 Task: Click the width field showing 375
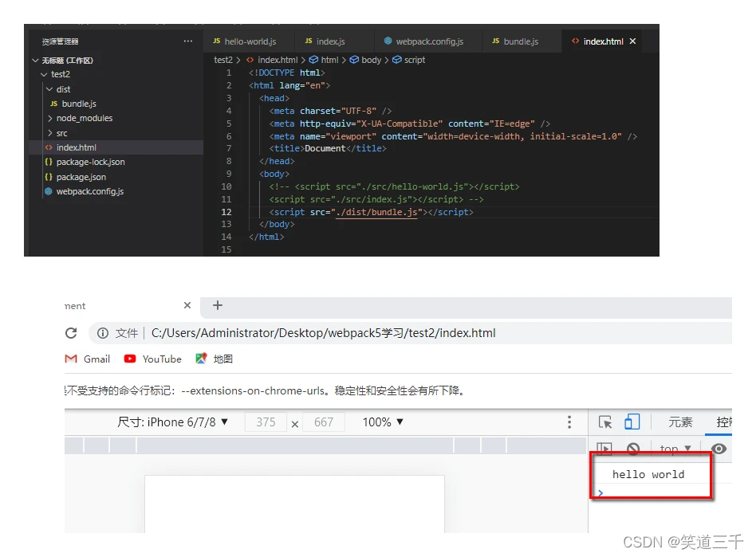pos(266,422)
